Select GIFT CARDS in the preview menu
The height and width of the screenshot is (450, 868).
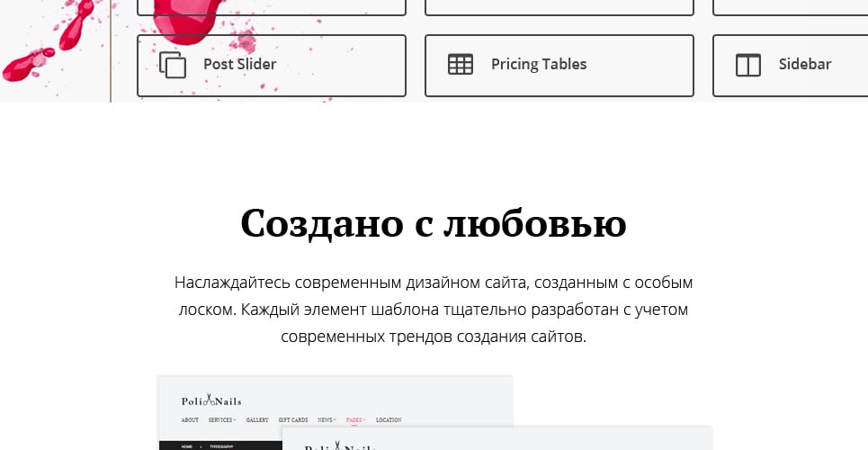[x=293, y=420]
